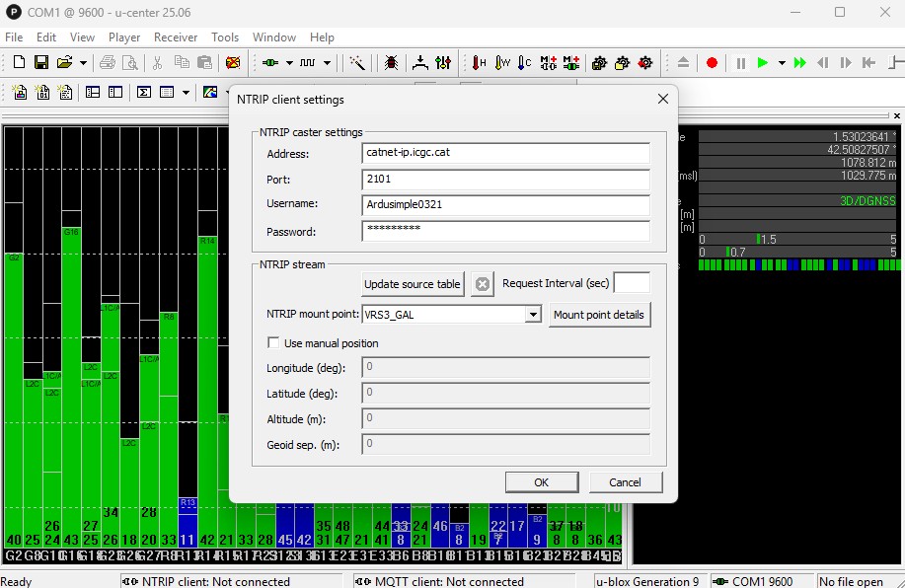The height and width of the screenshot is (588, 905).
Task: Open the Tools menu
Action: click(x=225, y=37)
